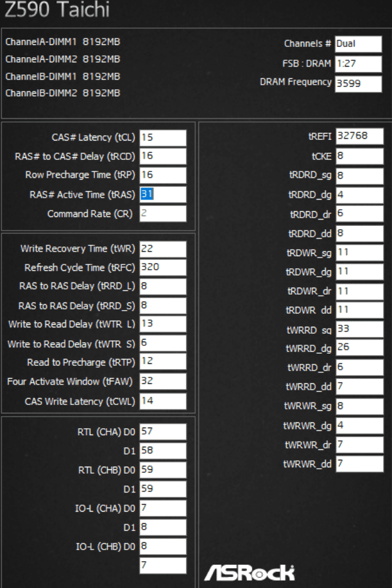This screenshot has width=392, height=588.
Task: Select the RTL (CHB) D0 value field
Action: [x=163, y=470]
